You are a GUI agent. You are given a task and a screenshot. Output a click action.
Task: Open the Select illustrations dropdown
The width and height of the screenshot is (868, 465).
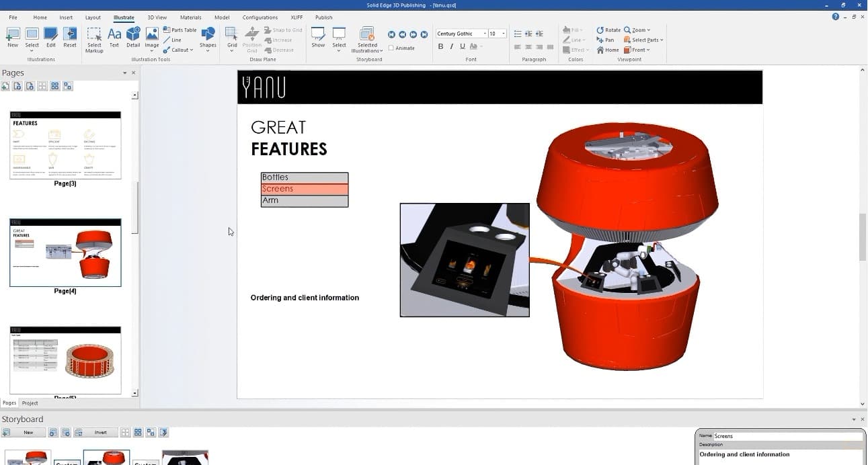(32, 50)
